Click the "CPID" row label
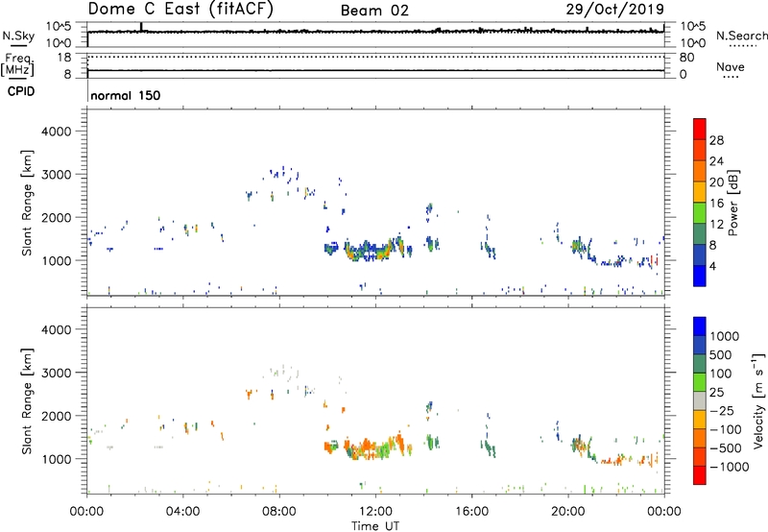This screenshot has height=532, width=768. (x=21, y=91)
